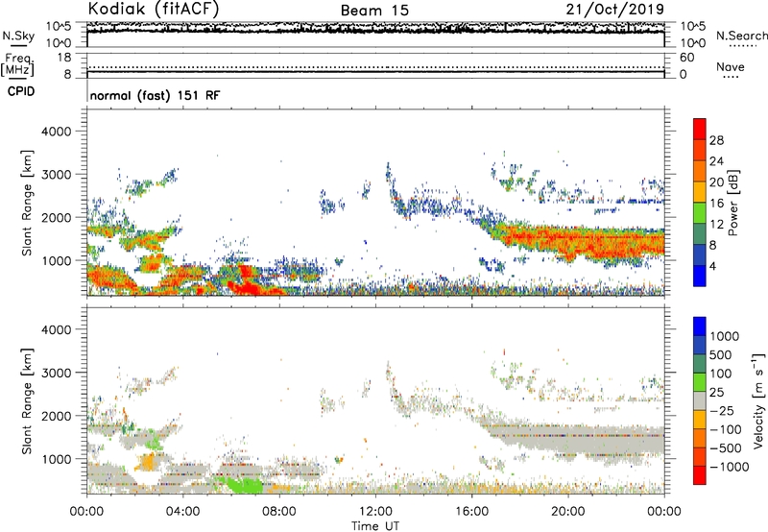The height and width of the screenshot is (532, 768).
Task: Select the 'Freq. [MHz]' axis label
Action: (x=17, y=64)
